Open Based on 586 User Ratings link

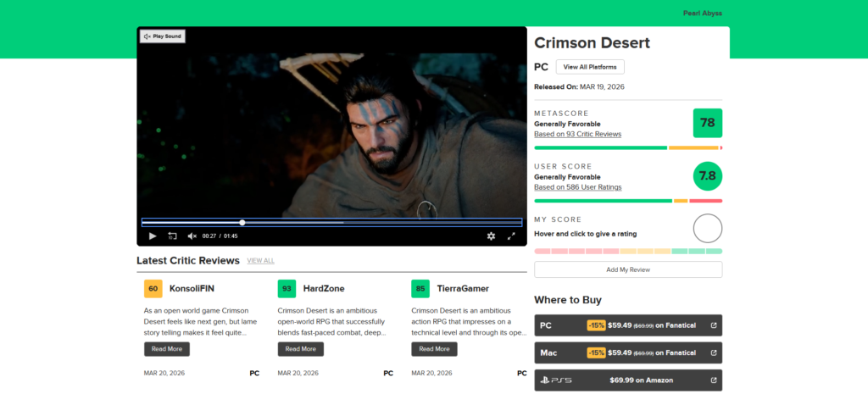coord(577,187)
